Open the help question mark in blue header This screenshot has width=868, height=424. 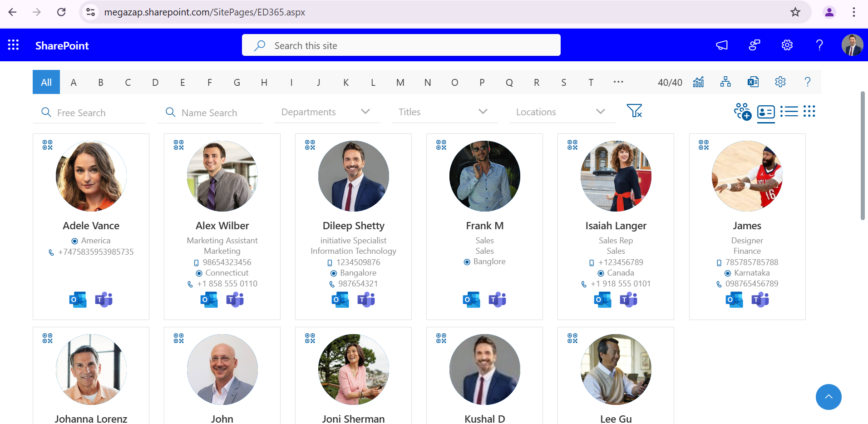click(x=819, y=45)
